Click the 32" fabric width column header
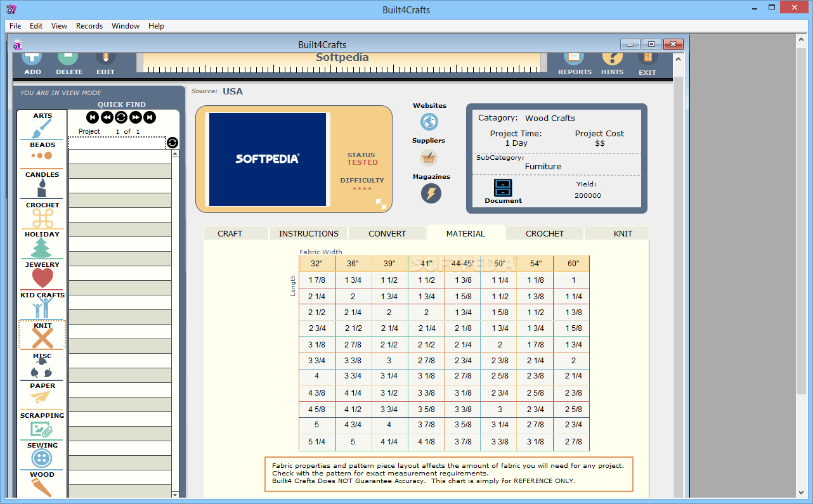Screen dimensions: 813x504 click(x=316, y=263)
